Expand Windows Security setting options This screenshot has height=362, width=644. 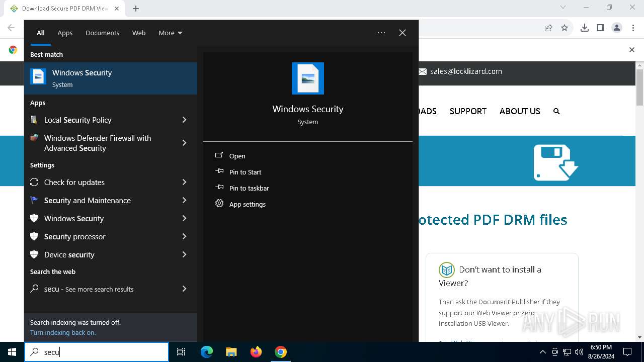click(184, 218)
